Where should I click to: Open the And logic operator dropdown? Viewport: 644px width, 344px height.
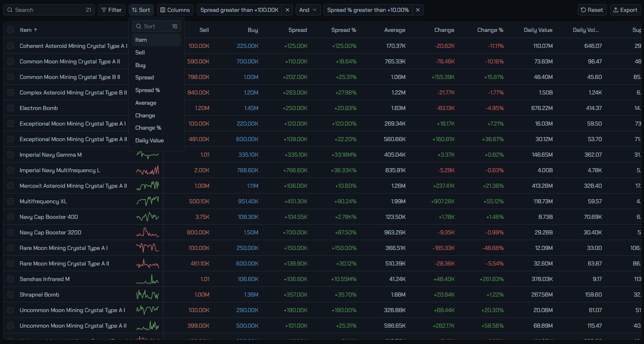coord(308,10)
